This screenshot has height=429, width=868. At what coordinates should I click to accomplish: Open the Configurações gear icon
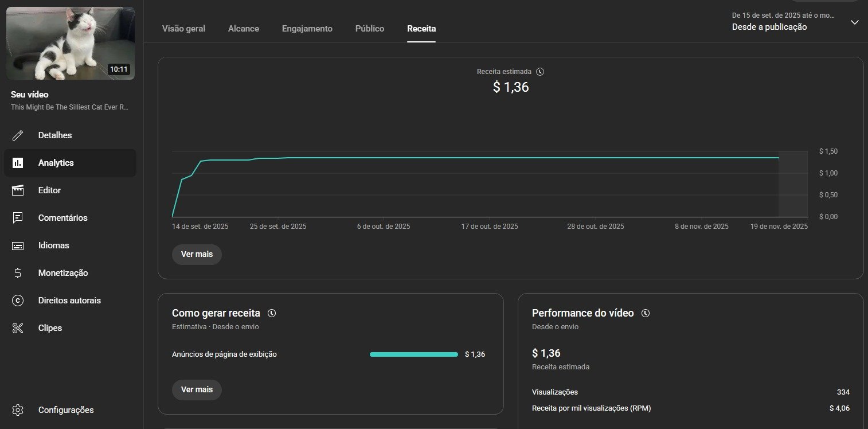tap(18, 410)
